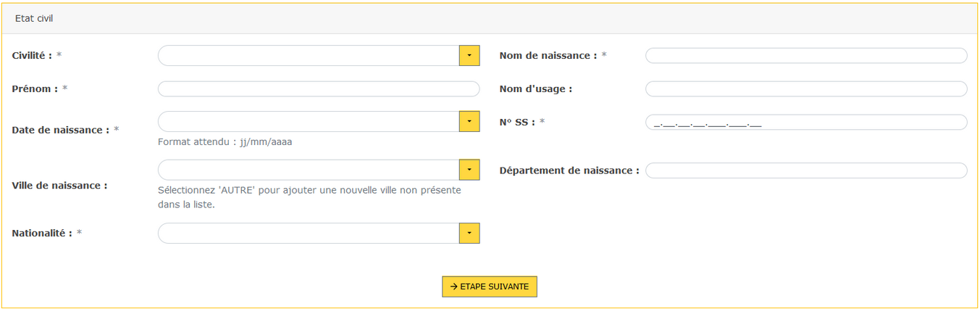Viewport: 980px width, 309px height.
Task: Open the Civilité dropdown arrow
Action: pos(469,56)
